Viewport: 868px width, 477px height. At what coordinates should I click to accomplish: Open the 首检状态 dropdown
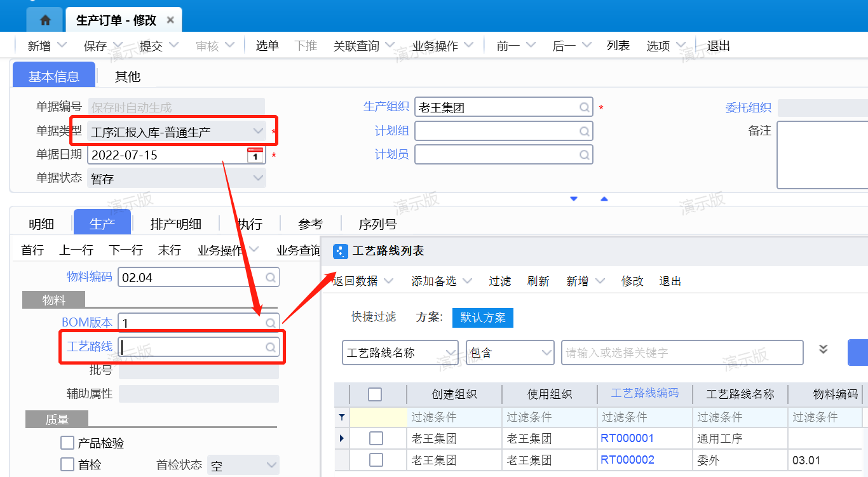(x=271, y=465)
